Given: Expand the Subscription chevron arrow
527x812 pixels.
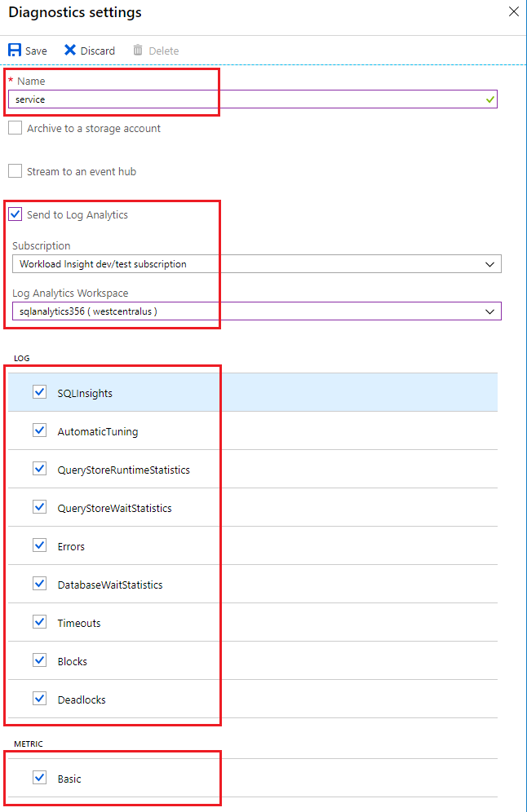Looking at the screenshot, I should point(489,263).
